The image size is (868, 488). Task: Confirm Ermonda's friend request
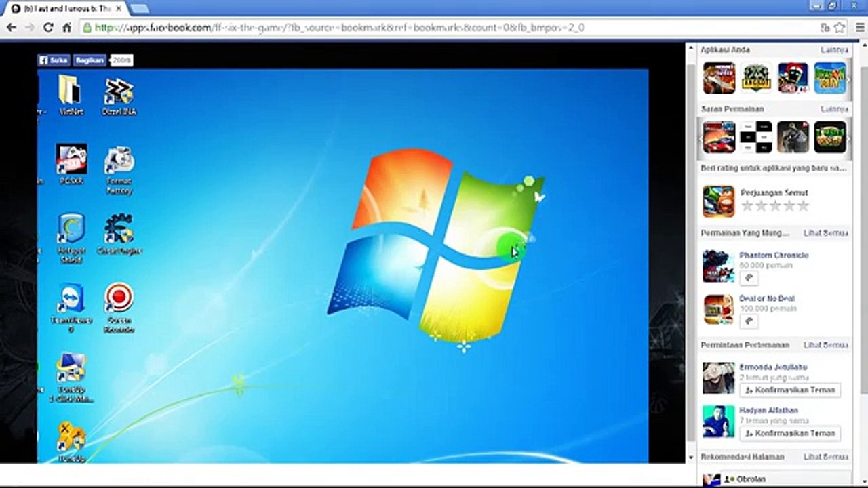click(790, 390)
